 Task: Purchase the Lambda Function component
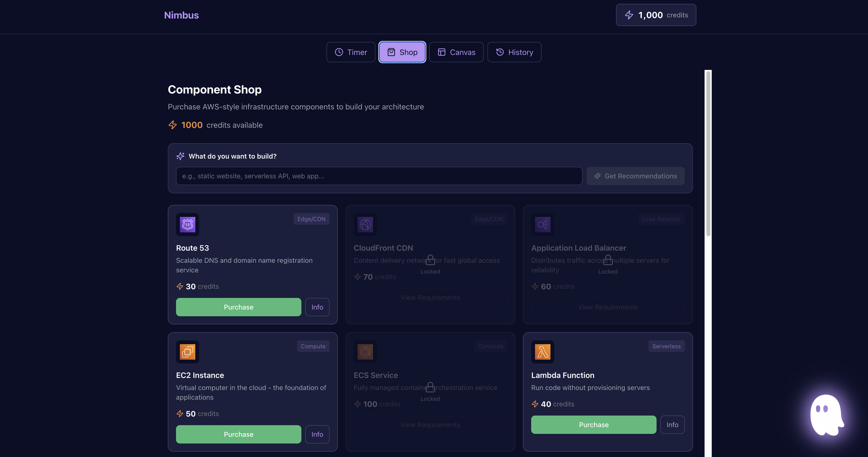point(593,425)
